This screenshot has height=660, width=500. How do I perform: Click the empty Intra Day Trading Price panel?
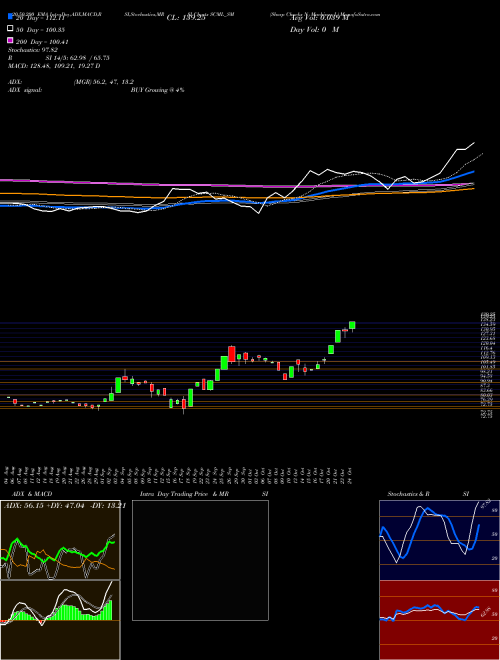coord(200,560)
